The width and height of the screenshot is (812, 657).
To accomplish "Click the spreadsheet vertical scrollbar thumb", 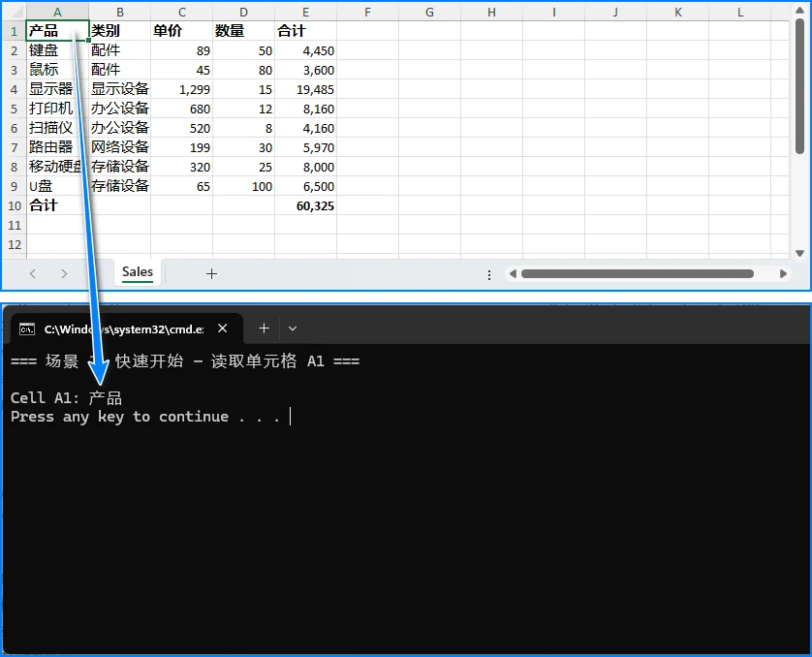I will point(799,86).
